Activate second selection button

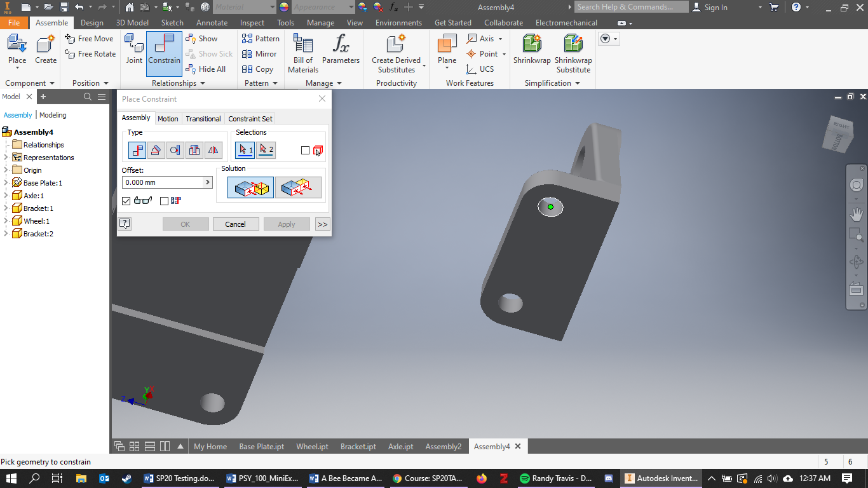[266, 150]
